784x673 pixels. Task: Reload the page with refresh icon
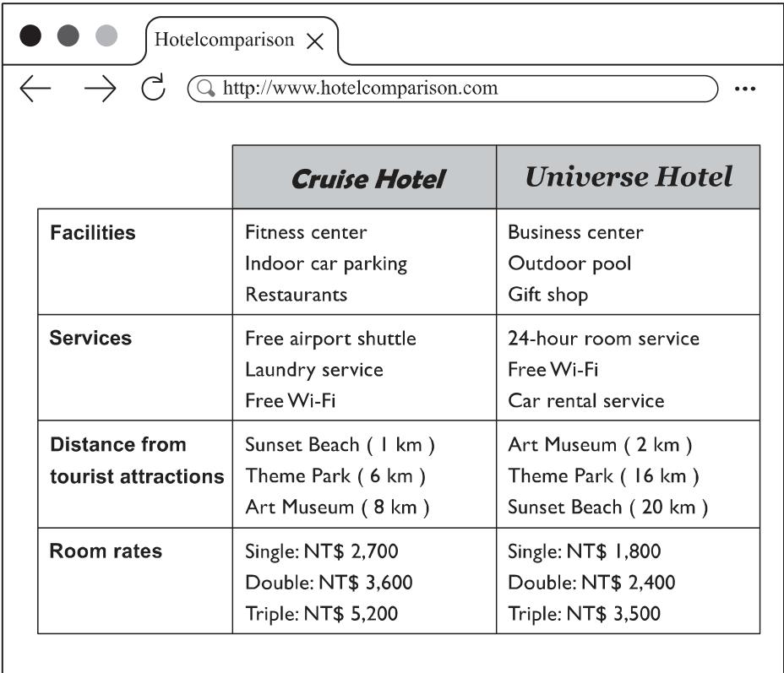point(153,88)
